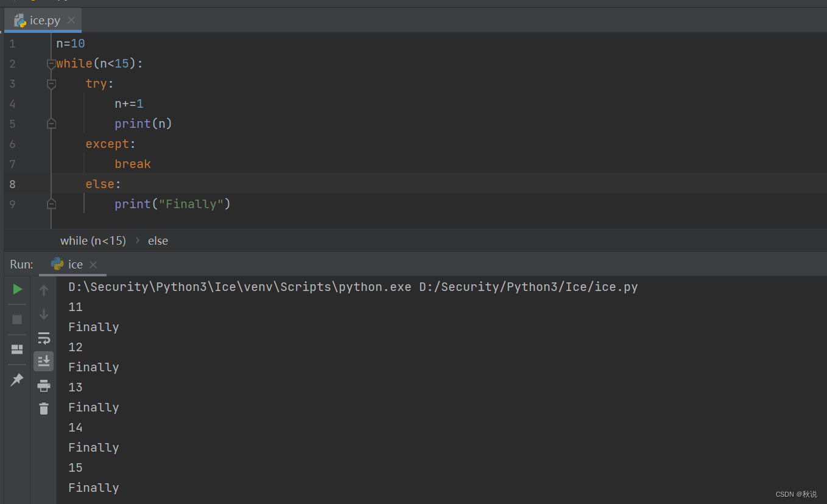
Task: Close the ice run tab
Action: [93, 264]
